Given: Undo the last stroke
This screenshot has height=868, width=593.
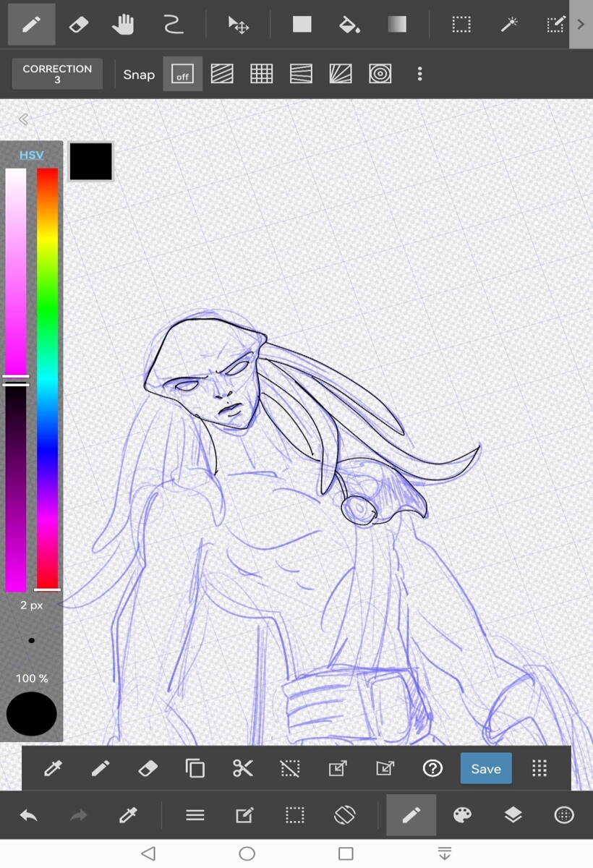Looking at the screenshot, I should coord(29,816).
